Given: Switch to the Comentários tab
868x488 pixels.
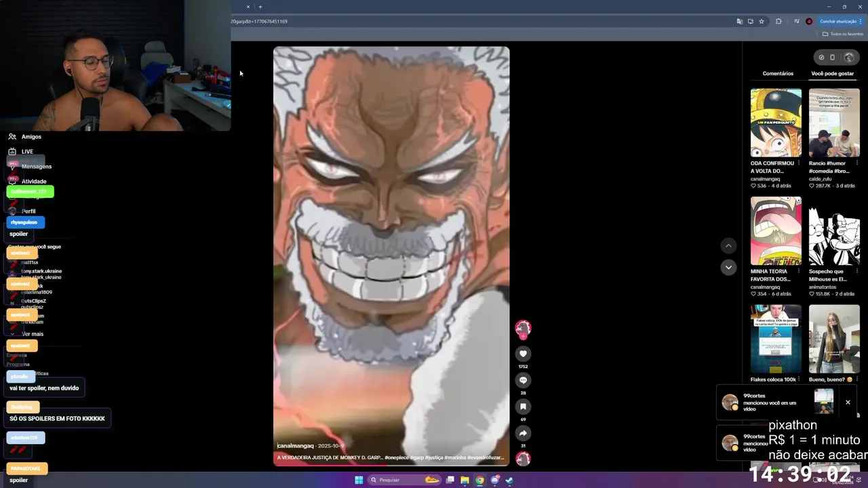Looking at the screenshot, I should coord(778,73).
